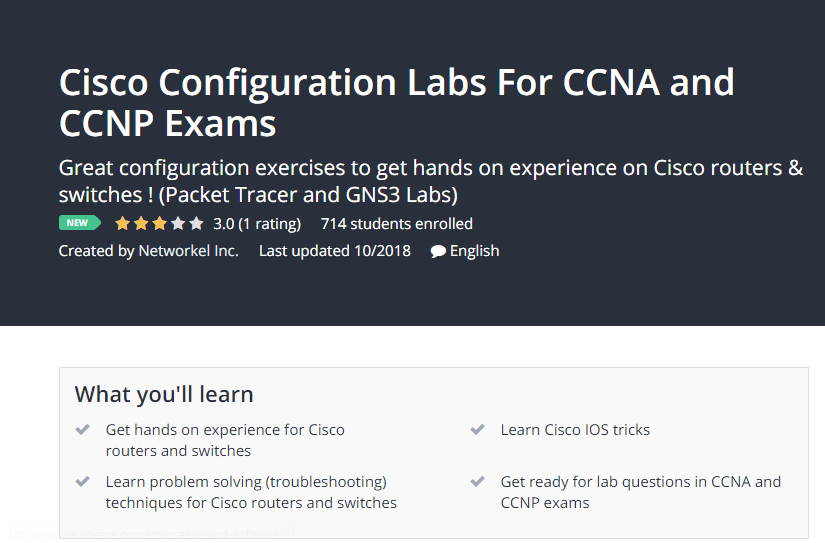This screenshot has height=543, width=825.
Task: Click checkmark next to 'Get ready for lab questions'
Action: (x=478, y=482)
